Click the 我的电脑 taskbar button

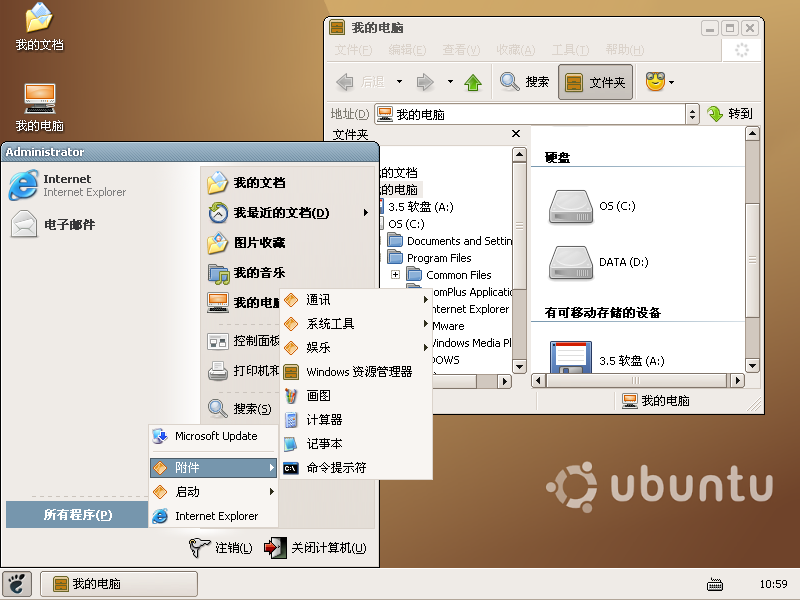(x=119, y=584)
